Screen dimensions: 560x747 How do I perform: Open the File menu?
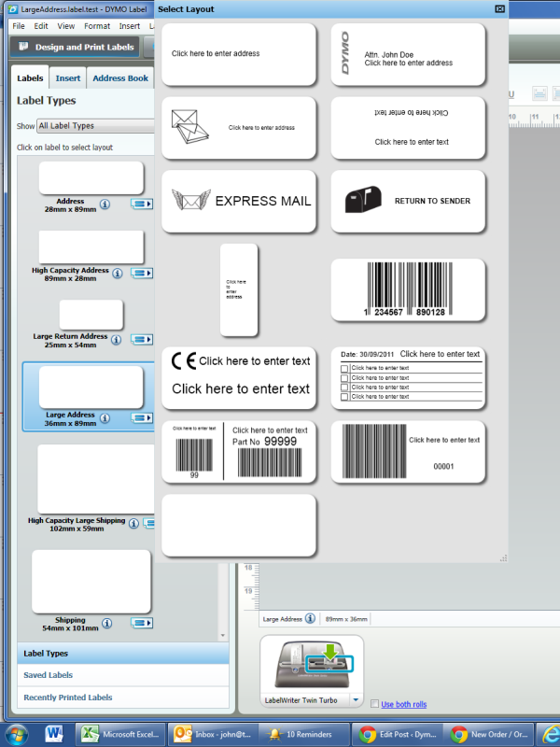(x=19, y=26)
